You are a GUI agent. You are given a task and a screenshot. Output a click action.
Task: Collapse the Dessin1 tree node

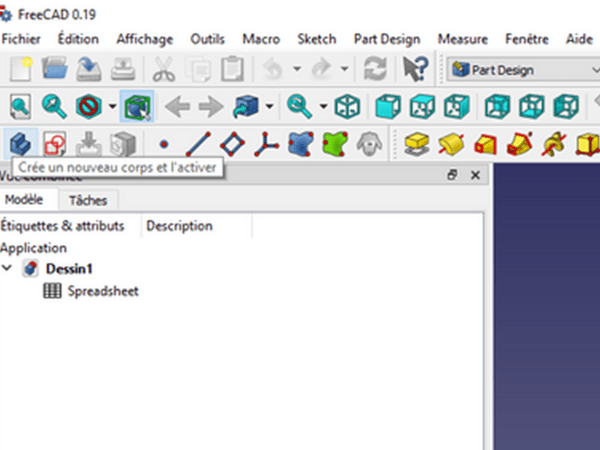8,269
